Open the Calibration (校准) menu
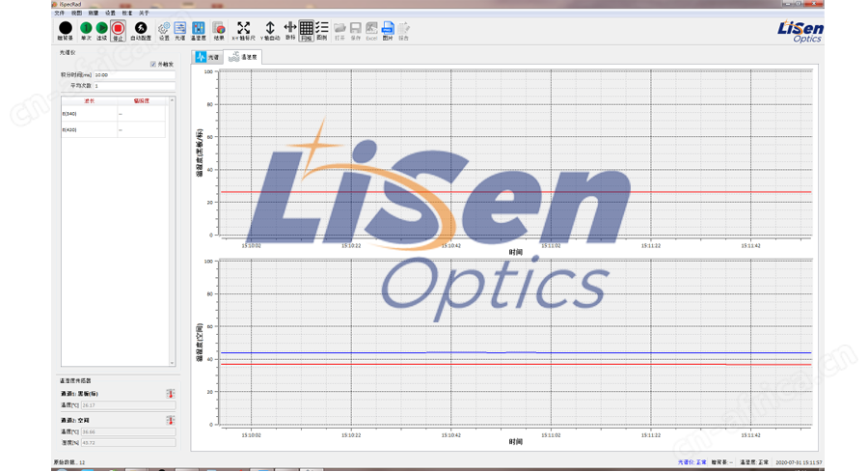 [x=127, y=13]
